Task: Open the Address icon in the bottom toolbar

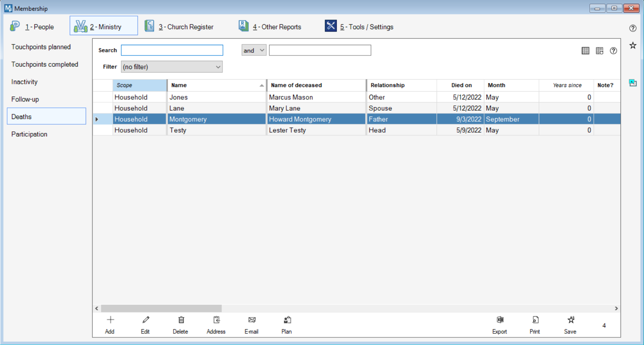Action: coord(216,320)
